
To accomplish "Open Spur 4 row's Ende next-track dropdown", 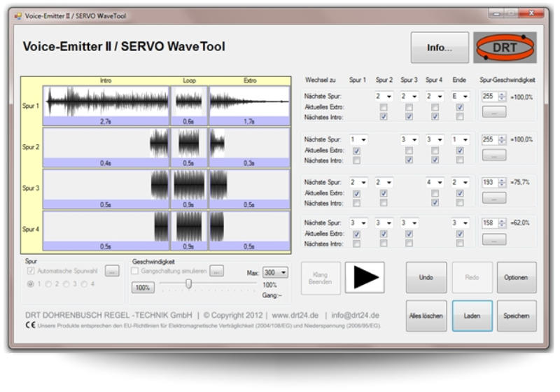I will 460,223.
